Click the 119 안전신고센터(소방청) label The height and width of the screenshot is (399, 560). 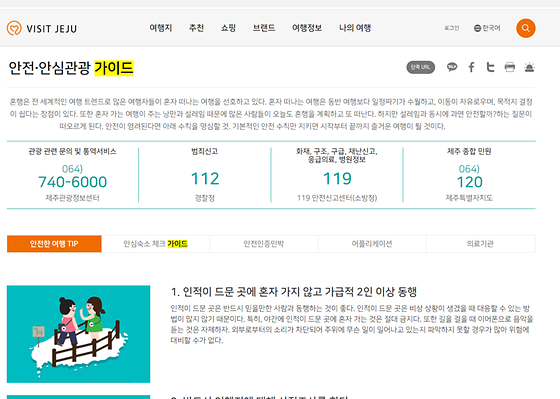point(337,198)
